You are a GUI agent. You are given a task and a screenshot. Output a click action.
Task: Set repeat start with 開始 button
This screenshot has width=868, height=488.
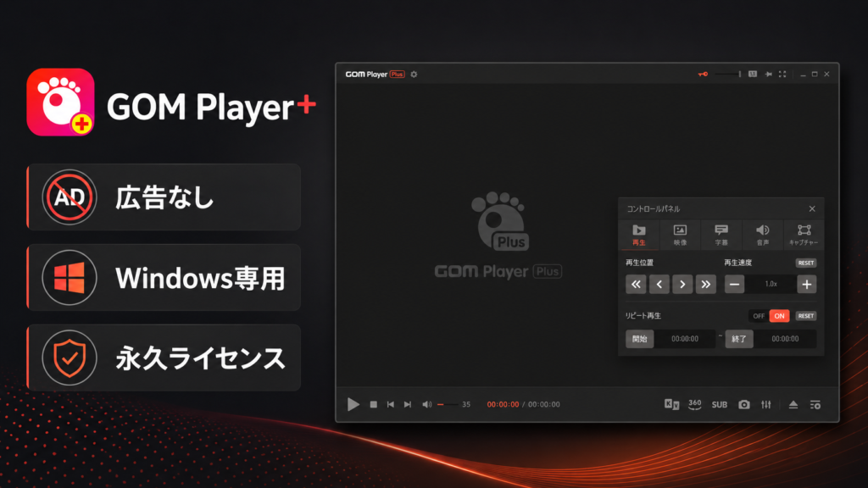640,339
